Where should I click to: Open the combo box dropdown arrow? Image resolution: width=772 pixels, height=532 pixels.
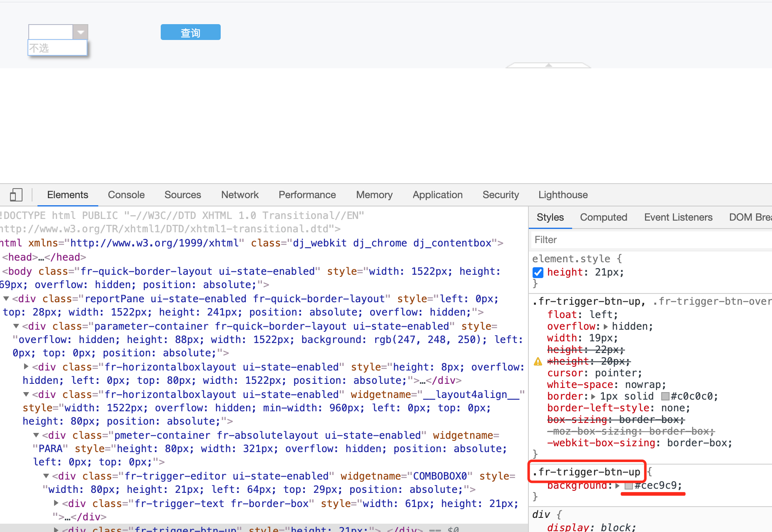80,32
